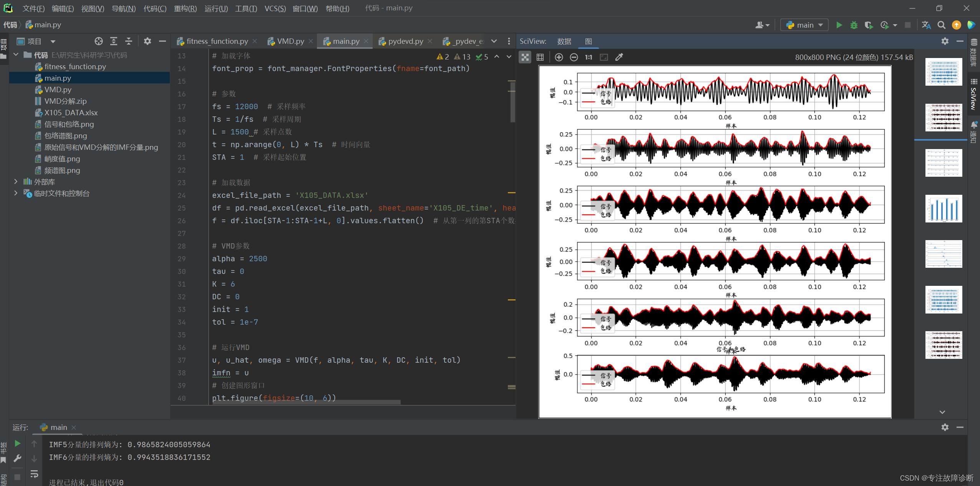This screenshot has width=980, height=486.
Task: Toggle the grid view in SciView
Action: [x=540, y=57]
